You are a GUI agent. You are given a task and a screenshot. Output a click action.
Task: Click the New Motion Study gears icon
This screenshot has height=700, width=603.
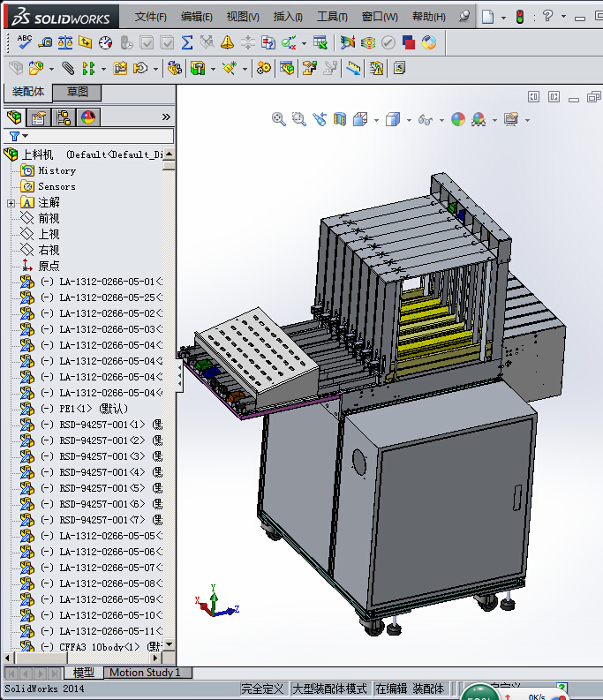coord(263,68)
